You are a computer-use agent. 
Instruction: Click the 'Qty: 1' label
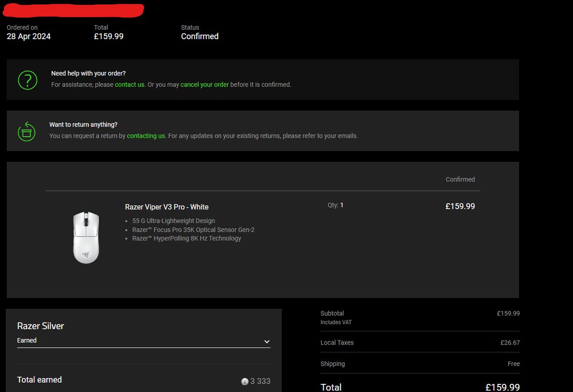coord(336,205)
